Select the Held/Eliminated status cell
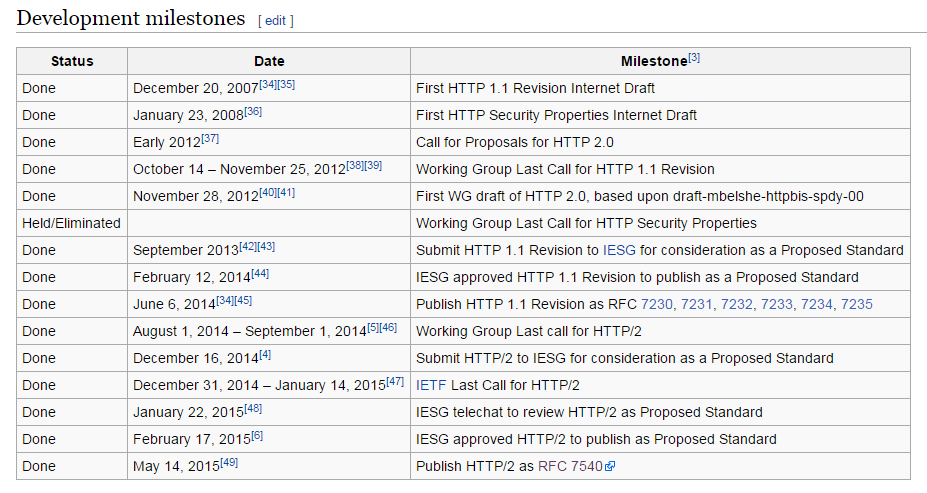Image resolution: width=927 pixels, height=493 pixels. pyautogui.click(x=72, y=223)
